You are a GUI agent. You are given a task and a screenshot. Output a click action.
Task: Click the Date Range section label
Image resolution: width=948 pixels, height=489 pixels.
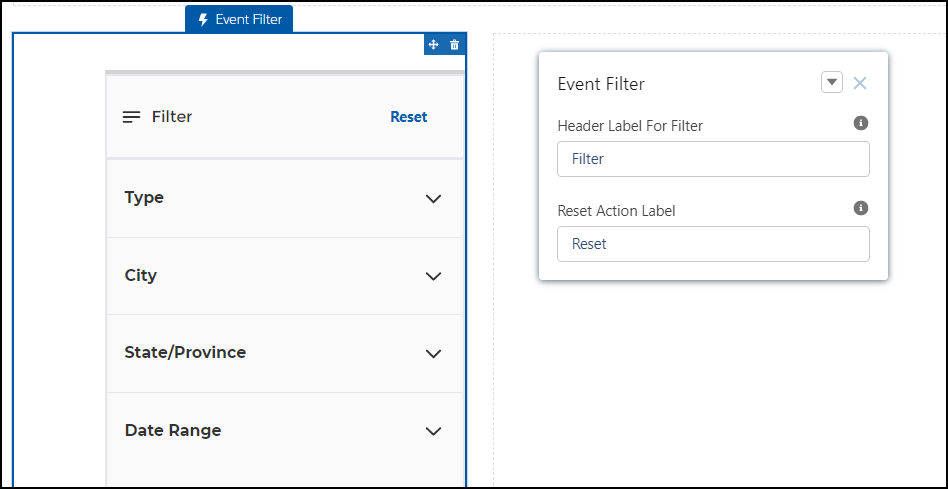173,431
